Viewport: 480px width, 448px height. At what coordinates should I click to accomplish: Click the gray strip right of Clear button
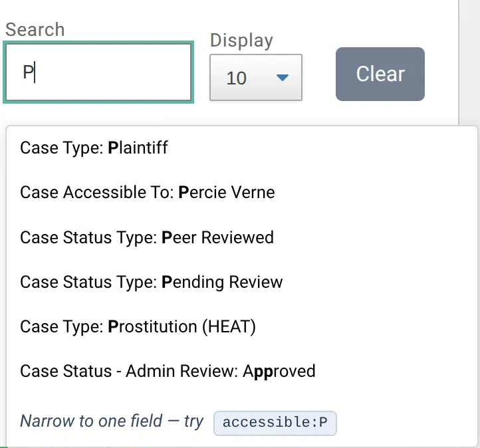tap(469, 61)
